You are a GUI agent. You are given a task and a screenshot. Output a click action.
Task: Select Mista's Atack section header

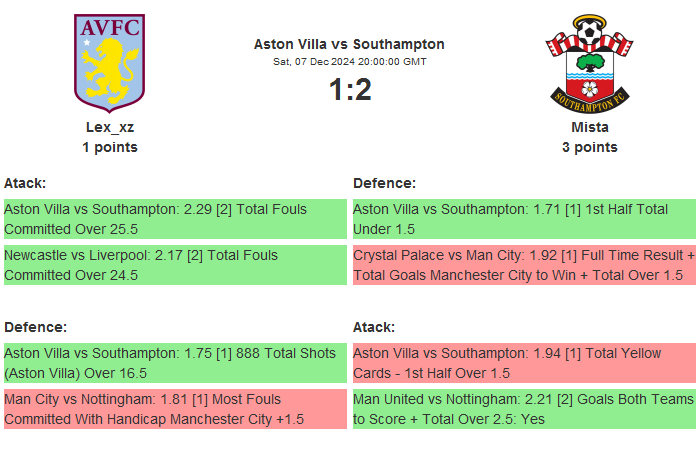374,327
